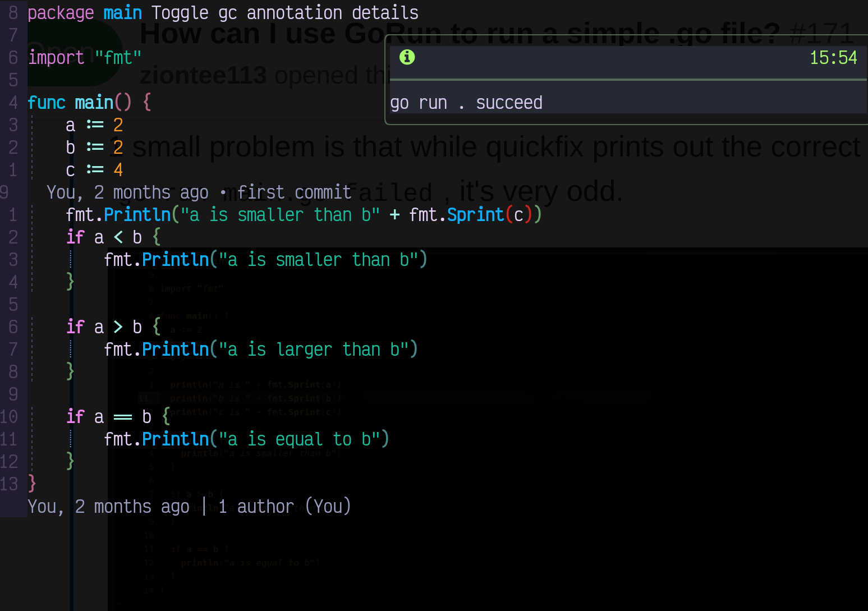Click the '15:54' timestamp in the notification
The width and height of the screenshot is (868, 611).
[x=833, y=57]
